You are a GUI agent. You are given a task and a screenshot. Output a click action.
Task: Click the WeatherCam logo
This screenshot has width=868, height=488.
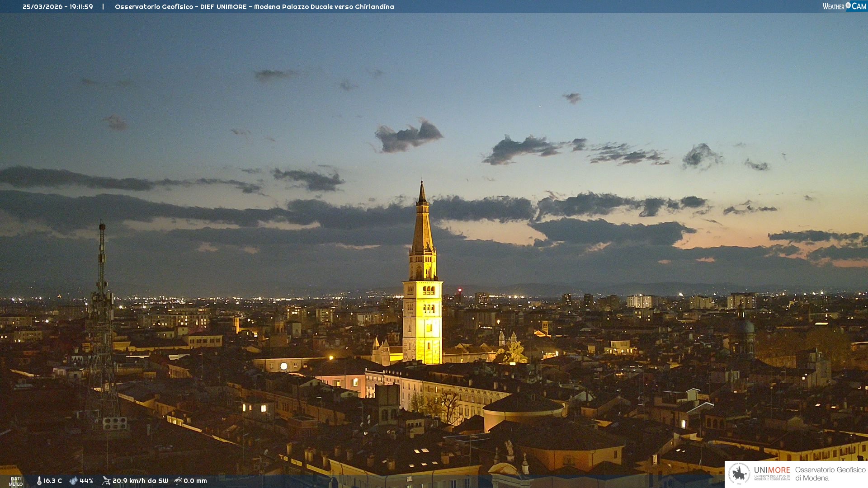(844, 6)
